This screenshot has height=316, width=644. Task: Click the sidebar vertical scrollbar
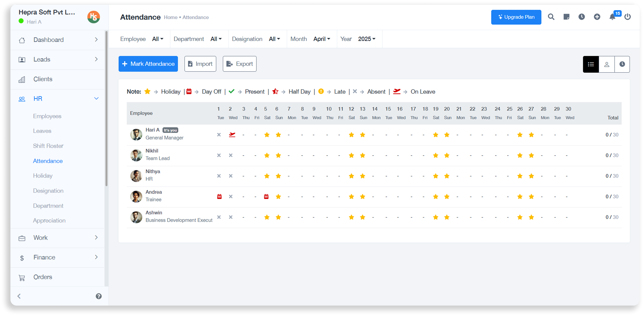(106, 109)
